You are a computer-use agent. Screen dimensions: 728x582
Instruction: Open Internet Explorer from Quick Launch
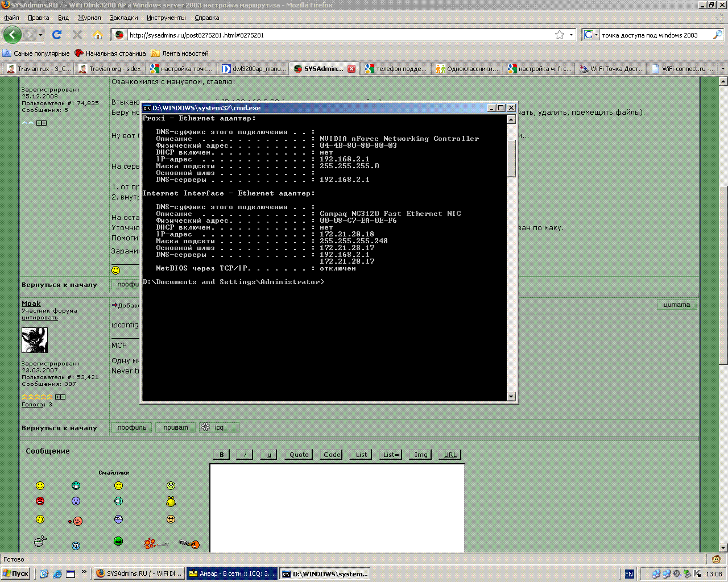[57, 574]
